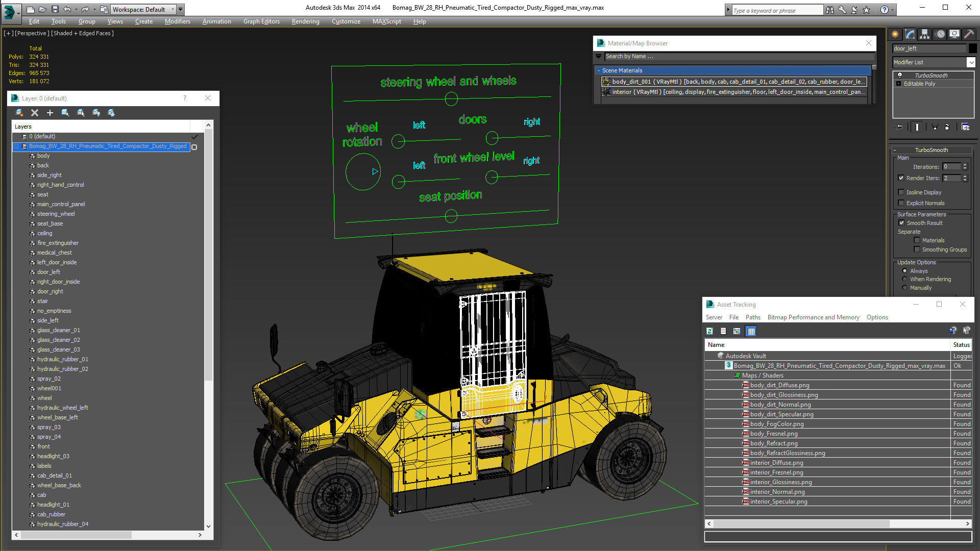
Task: Click Freeze/Unfreeze All Layers icon in Layer dialog
Action: pyautogui.click(x=111, y=113)
